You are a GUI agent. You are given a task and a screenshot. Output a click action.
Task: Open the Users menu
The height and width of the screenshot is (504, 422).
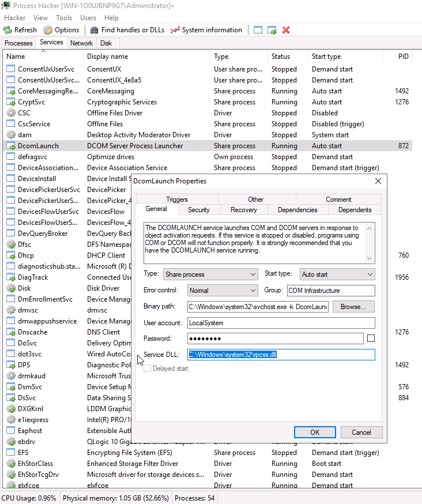[88, 18]
